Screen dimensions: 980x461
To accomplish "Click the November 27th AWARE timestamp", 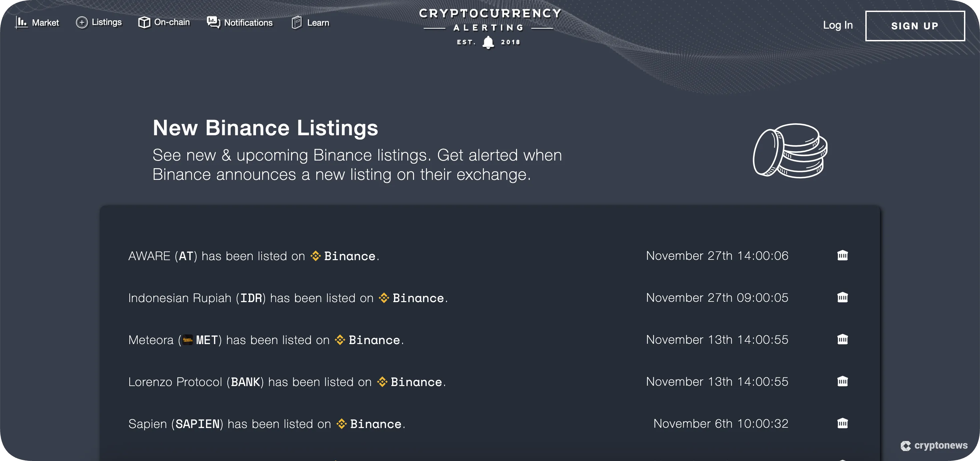I will tap(717, 256).
